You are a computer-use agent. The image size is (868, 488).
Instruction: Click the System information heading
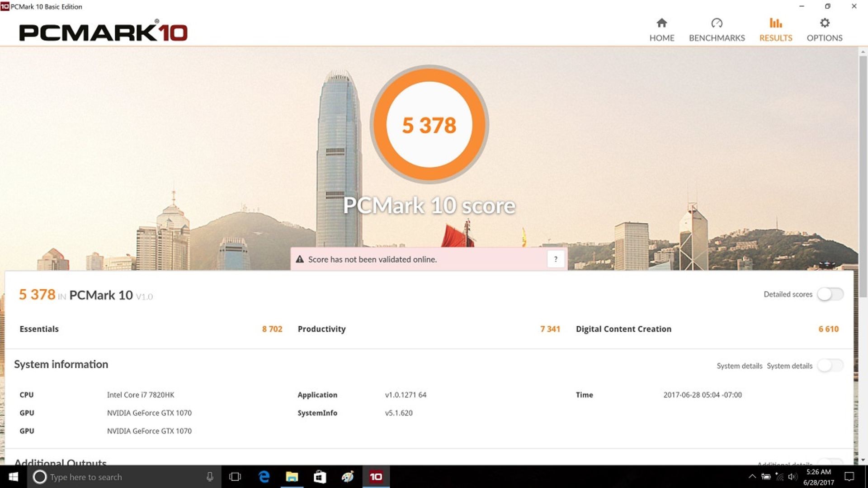(x=61, y=364)
